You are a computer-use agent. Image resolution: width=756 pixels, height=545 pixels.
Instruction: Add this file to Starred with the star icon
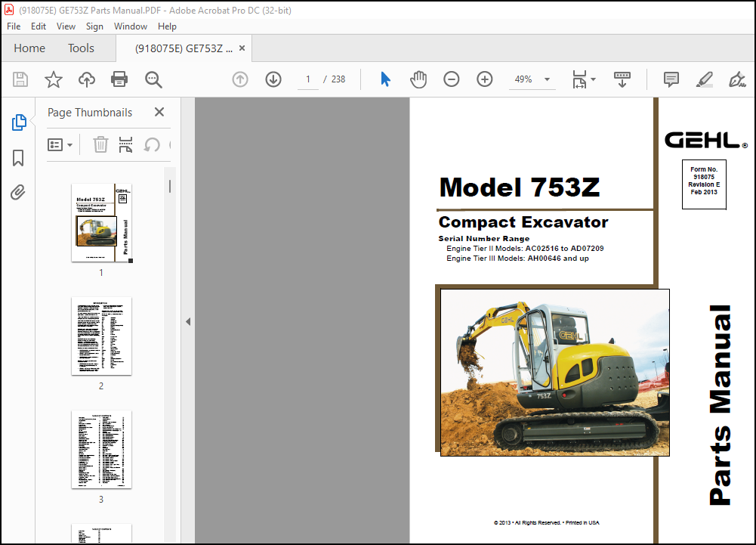[x=54, y=79]
